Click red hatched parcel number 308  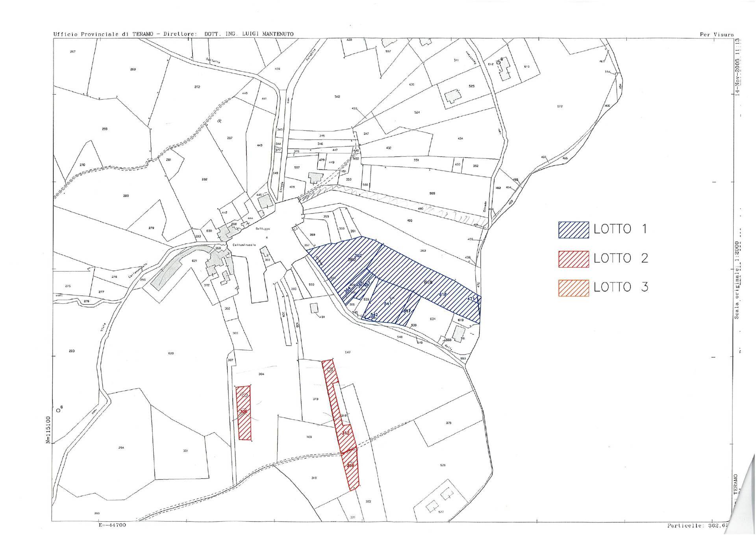point(244,412)
